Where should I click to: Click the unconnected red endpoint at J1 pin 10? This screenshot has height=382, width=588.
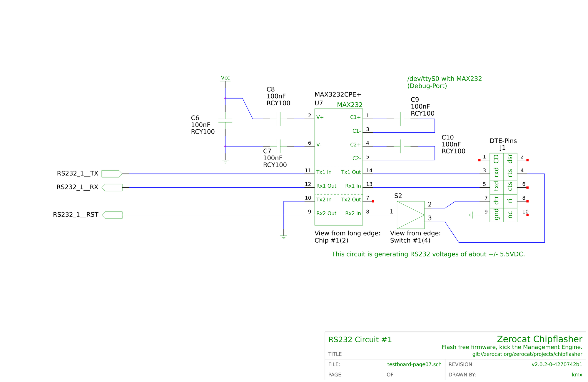tap(527, 215)
